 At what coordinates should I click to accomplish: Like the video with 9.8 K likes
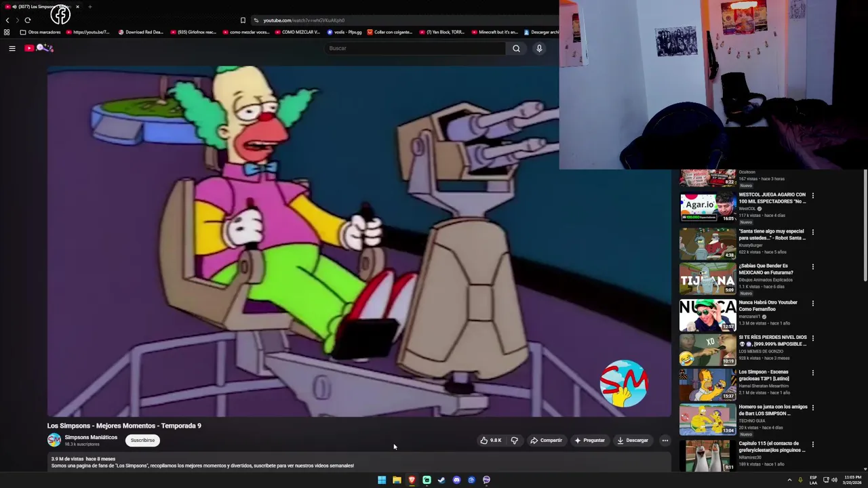491,441
